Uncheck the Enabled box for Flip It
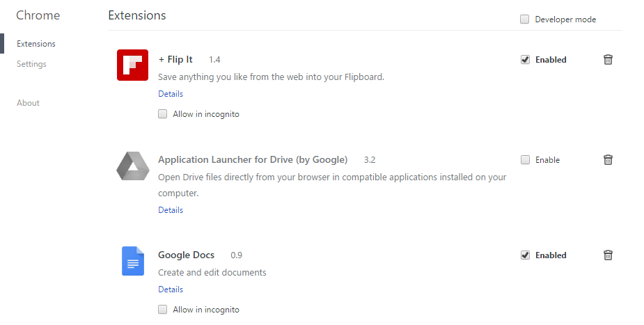 pyautogui.click(x=526, y=59)
